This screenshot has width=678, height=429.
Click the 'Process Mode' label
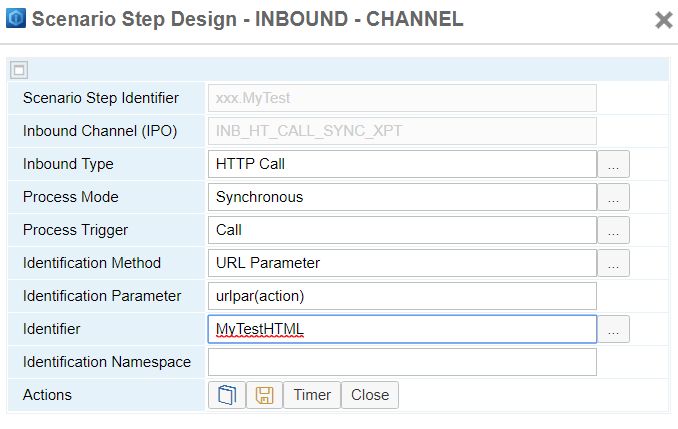coord(70,197)
